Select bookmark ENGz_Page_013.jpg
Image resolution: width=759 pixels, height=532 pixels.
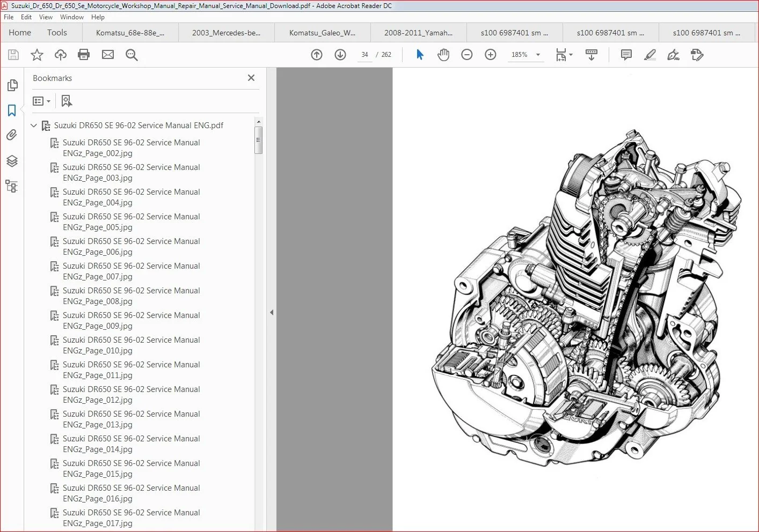(131, 419)
